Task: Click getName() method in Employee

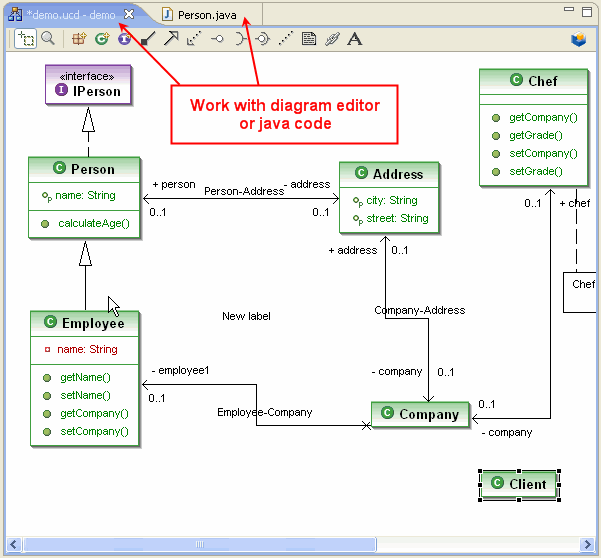Action: click(77, 377)
